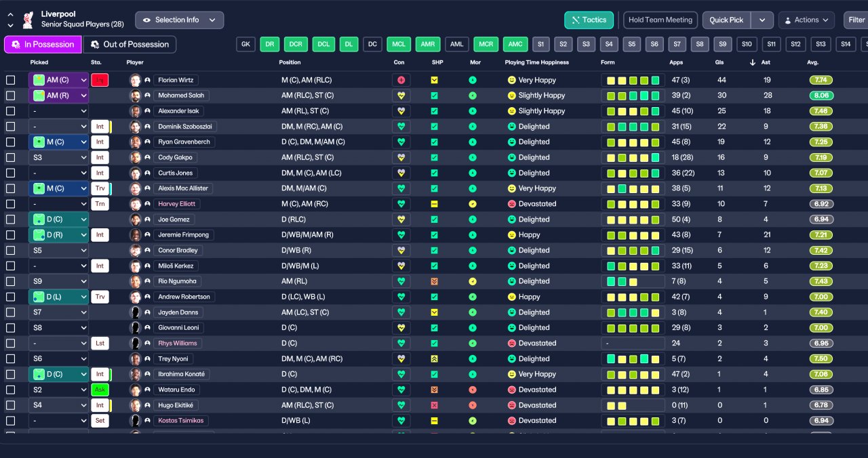Select the AMC position chip
Viewport: 868px width, 458px height.
pos(515,45)
